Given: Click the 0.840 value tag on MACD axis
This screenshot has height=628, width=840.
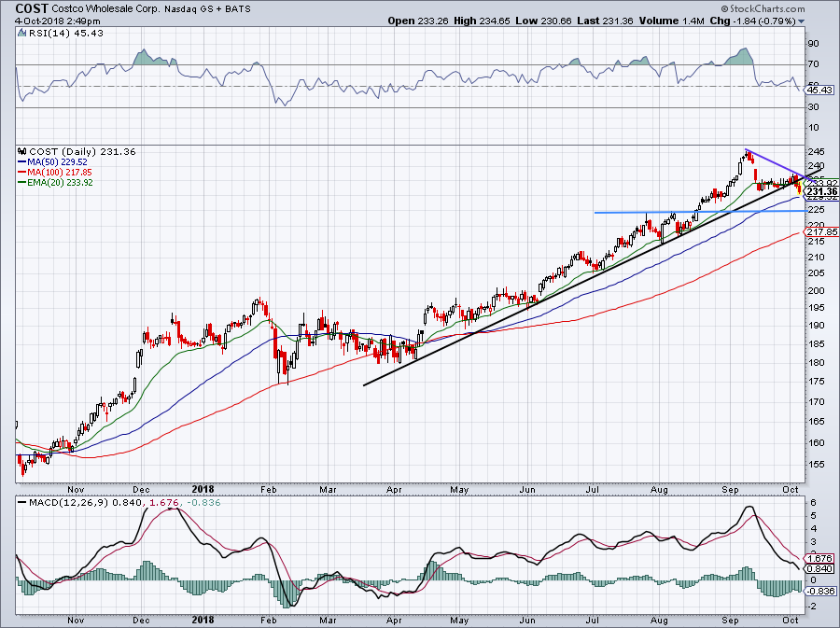Looking at the screenshot, I should [819, 568].
